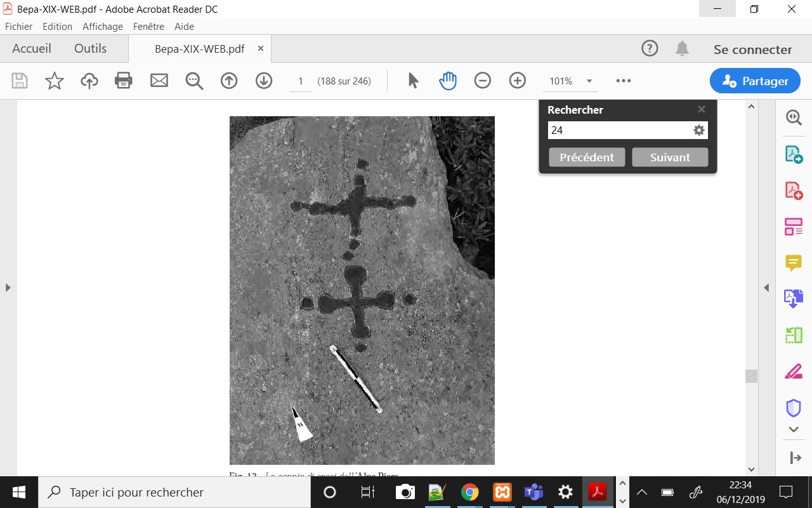Go to previous page arrow
The height and width of the screenshot is (508, 812).
(x=228, y=81)
